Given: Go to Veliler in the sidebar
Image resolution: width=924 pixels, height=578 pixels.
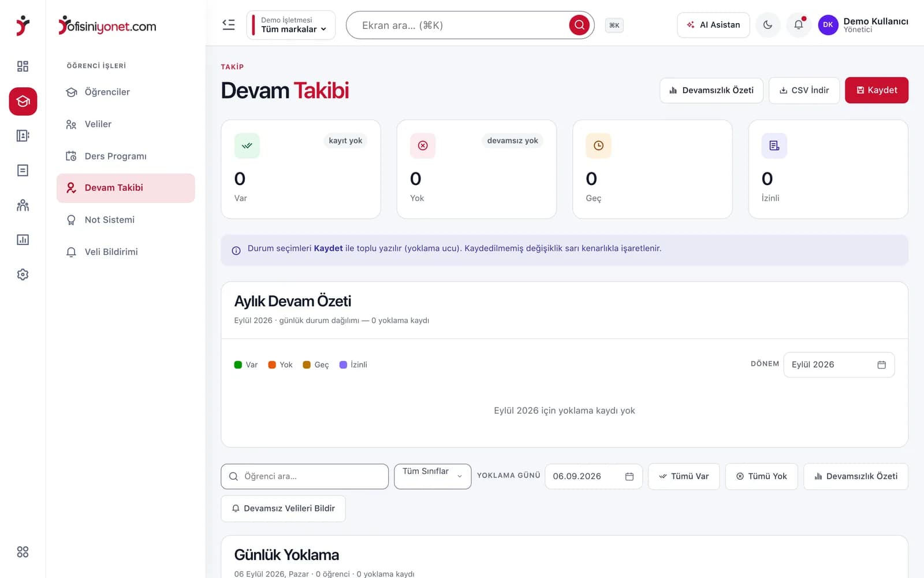Looking at the screenshot, I should pyautogui.click(x=126, y=124).
